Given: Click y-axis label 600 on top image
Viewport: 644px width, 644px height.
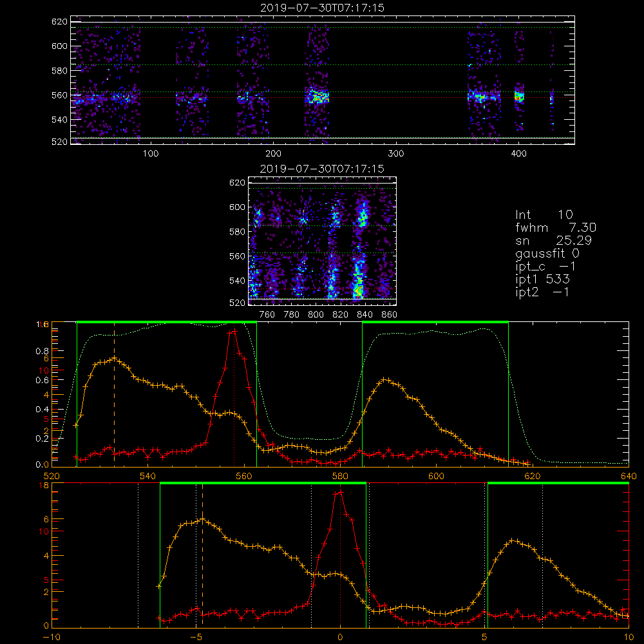Looking at the screenshot, I should [59, 46].
